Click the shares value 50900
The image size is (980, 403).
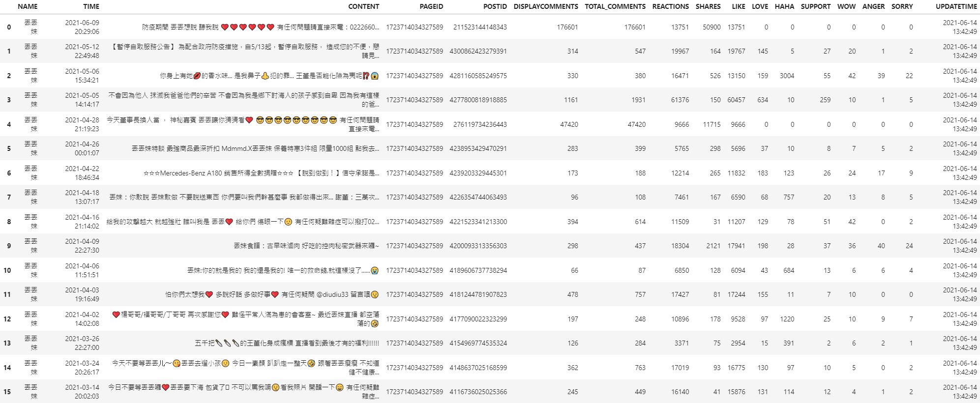click(712, 27)
